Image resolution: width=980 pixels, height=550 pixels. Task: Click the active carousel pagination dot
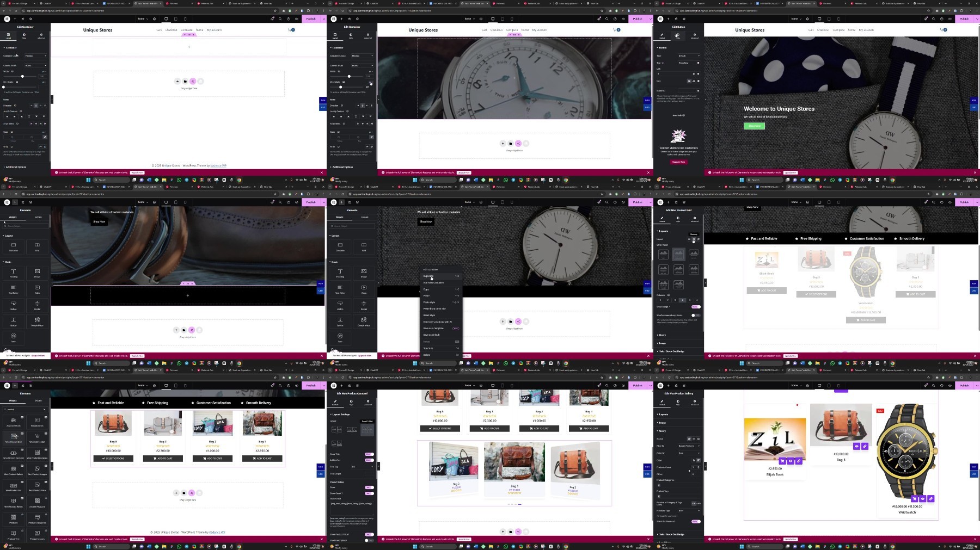click(519, 504)
